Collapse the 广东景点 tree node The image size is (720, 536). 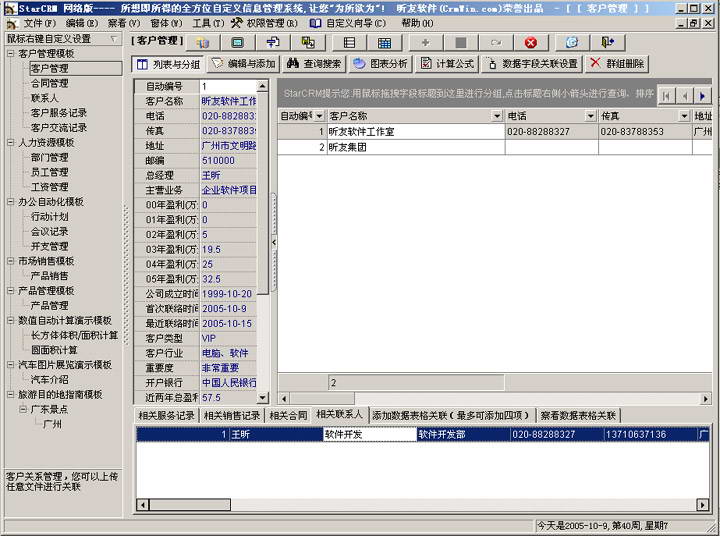(x=23, y=409)
